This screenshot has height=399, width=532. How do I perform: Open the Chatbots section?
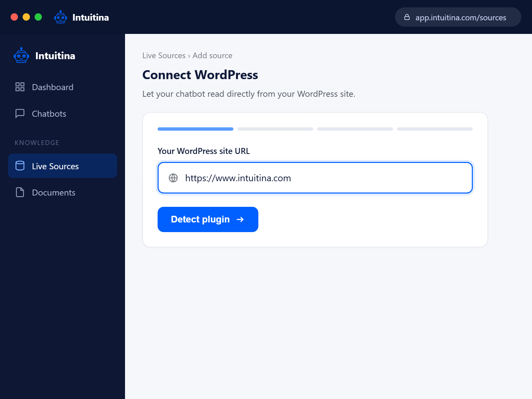click(x=63, y=114)
